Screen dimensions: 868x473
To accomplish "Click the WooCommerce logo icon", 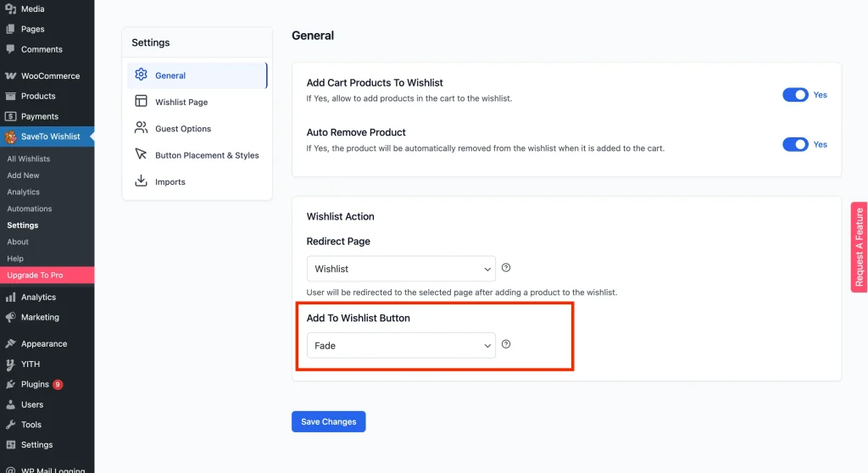I will click(10, 76).
